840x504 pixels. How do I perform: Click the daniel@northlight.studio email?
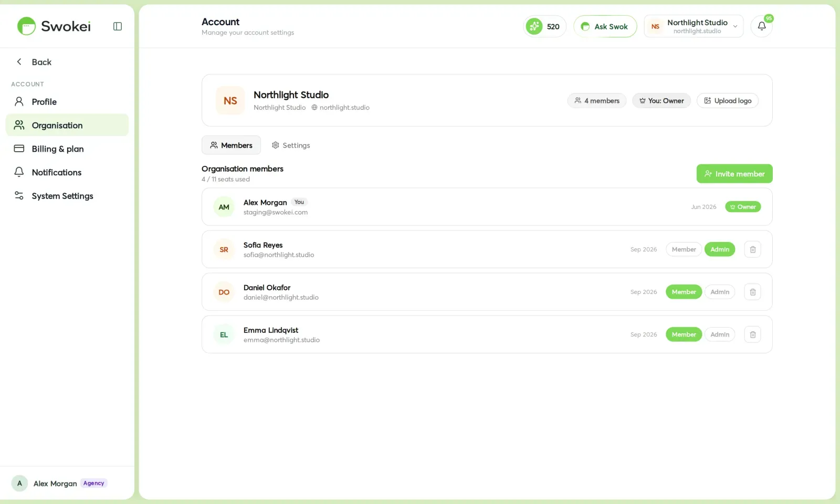(281, 297)
